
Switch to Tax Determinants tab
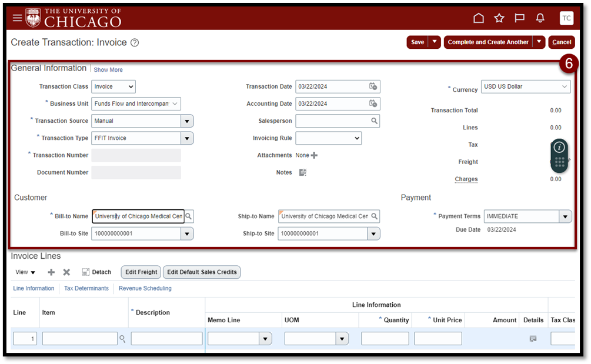pos(86,288)
